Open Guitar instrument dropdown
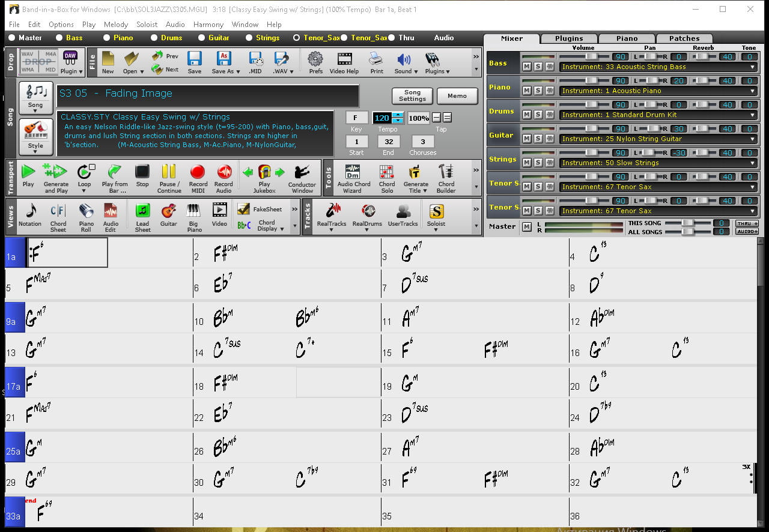 click(x=753, y=139)
